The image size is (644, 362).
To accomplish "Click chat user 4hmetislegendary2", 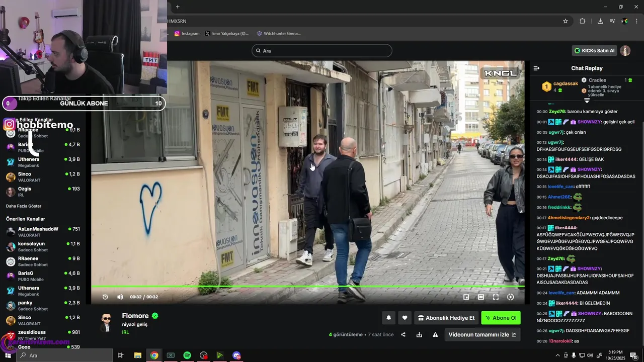I will (569, 218).
